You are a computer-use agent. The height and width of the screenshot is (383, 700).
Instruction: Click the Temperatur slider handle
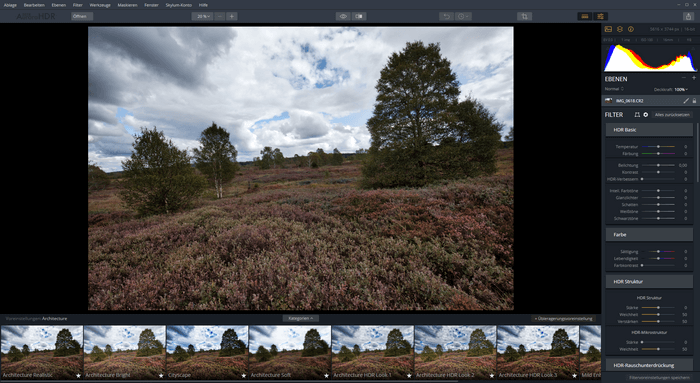658,146
